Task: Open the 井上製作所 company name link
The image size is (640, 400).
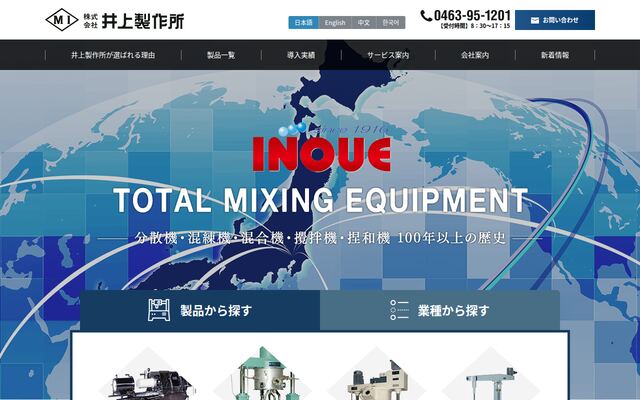Action: (142, 21)
